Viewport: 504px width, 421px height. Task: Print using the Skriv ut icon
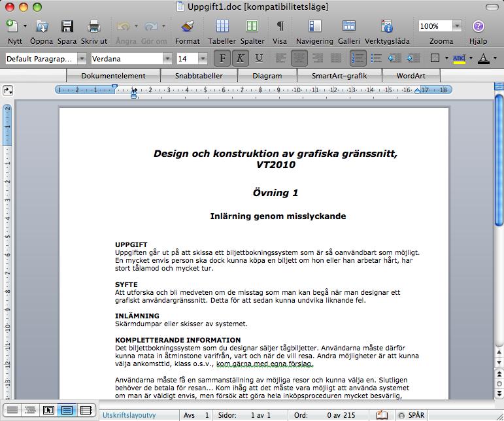point(94,26)
